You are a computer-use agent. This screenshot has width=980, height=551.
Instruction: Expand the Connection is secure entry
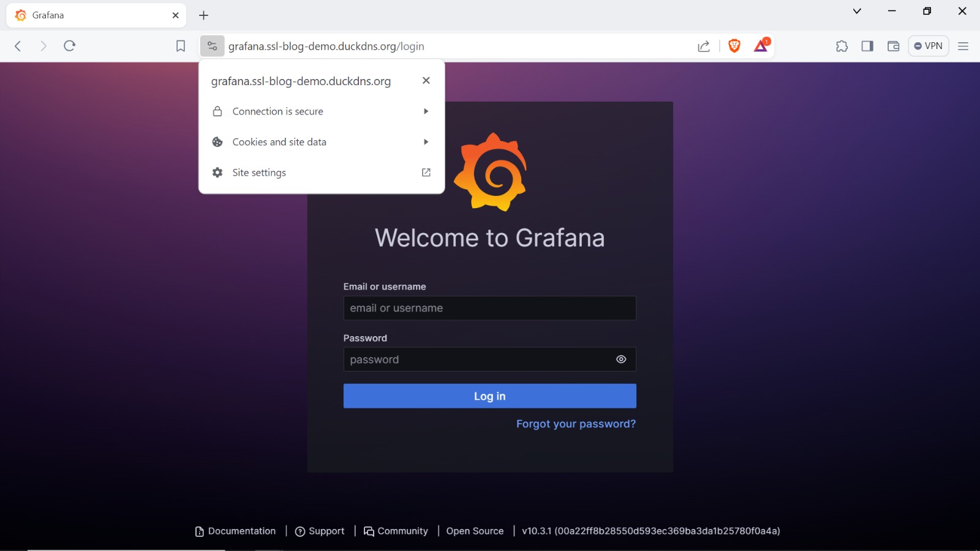pos(322,111)
